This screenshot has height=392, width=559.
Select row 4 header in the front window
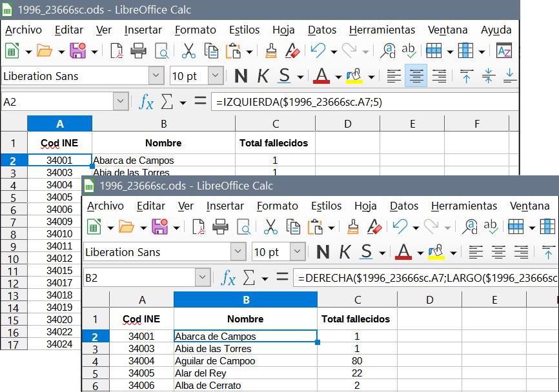[x=96, y=362]
